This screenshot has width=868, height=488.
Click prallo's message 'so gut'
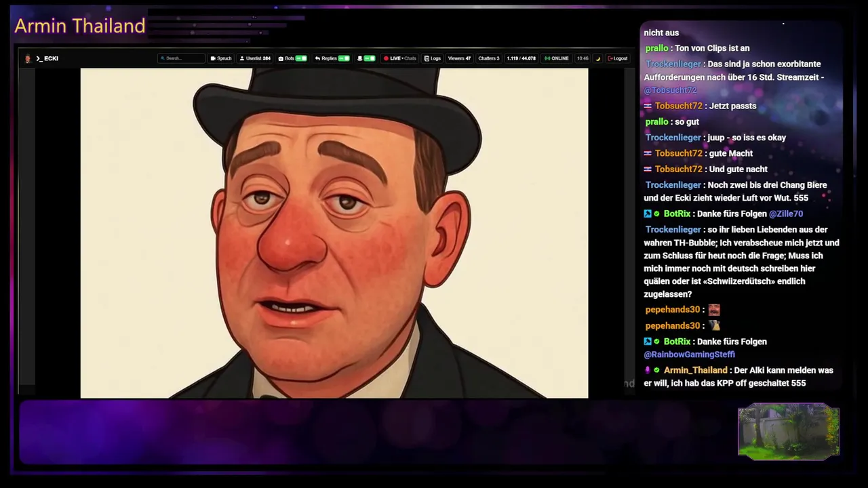pyautogui.click(x=687, y=122)
